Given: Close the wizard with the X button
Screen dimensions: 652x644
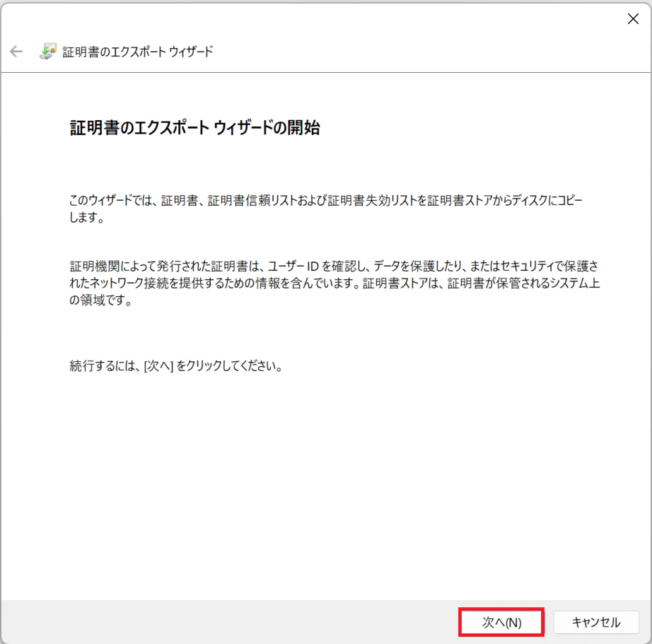Looking at the screenshot, I should tap(633, 18).
